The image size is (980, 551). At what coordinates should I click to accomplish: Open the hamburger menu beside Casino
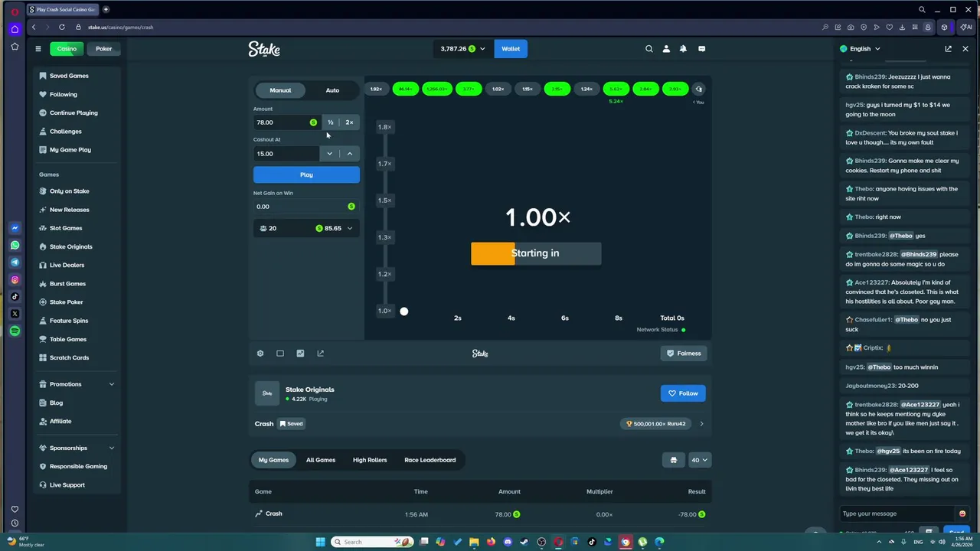(38, 49)
